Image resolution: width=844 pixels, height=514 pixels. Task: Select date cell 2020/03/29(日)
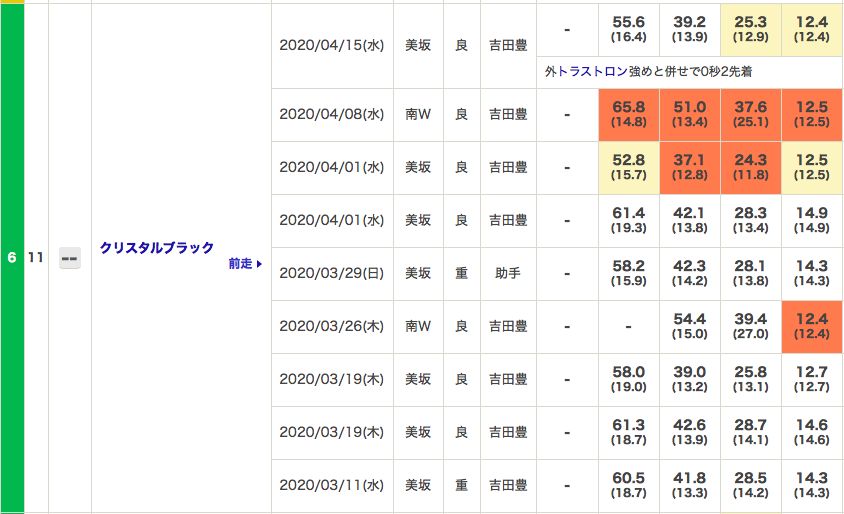[332, 273]
